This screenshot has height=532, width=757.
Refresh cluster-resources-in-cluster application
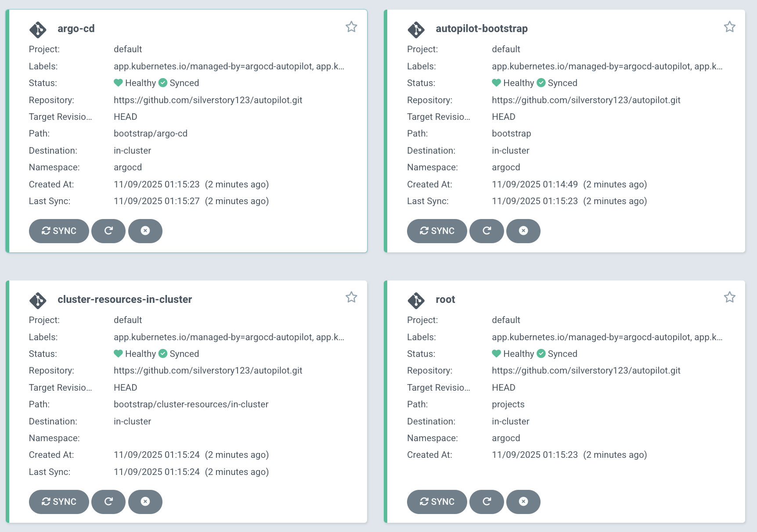(108, 502)
